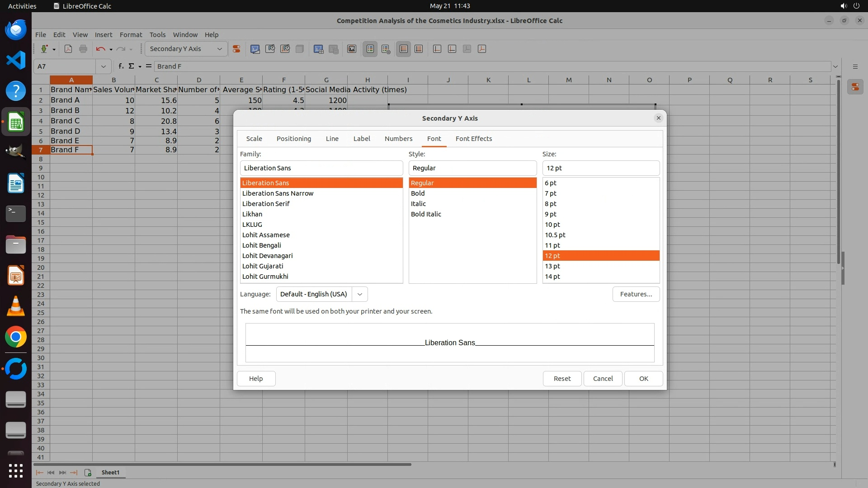Image resolution: width=868 pixels, height=488 pixels.
Task: Click the Format Selection icon
Action: coord(236,49)
